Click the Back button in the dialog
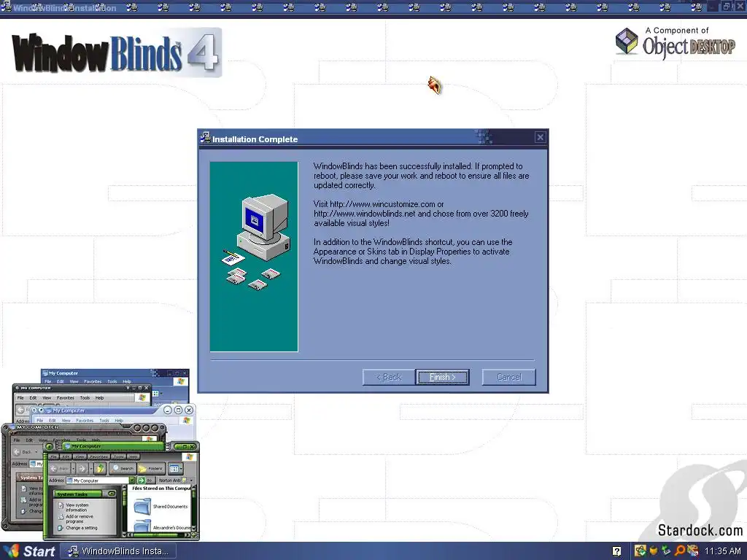Screen dimensions: 747x560 (389, 377)
